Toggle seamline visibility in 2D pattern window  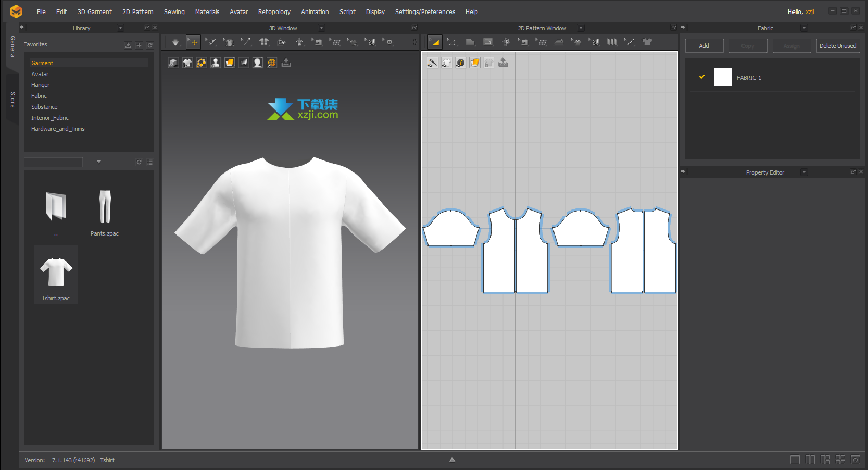pyautogui.click(x=432, y=63)
